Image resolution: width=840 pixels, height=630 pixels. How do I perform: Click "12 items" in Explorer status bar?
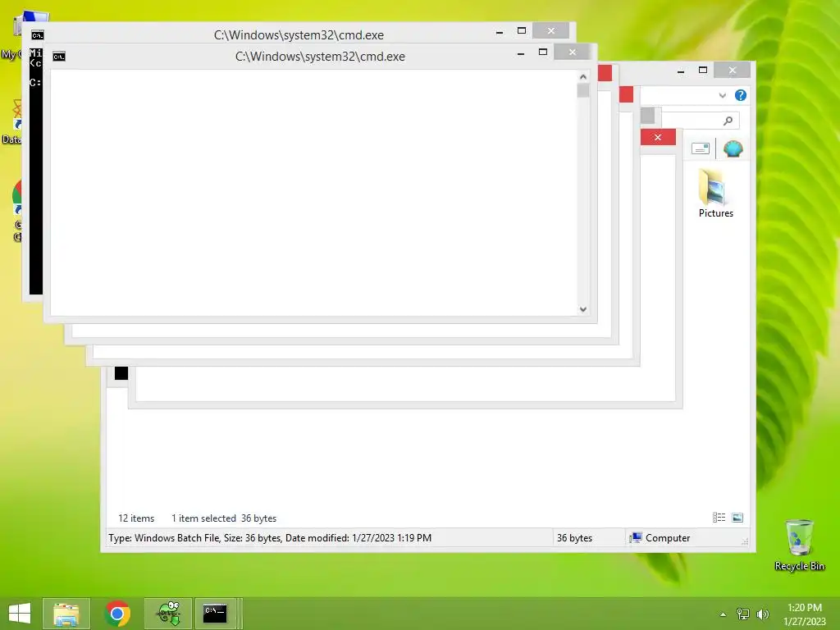pos(136,518)
